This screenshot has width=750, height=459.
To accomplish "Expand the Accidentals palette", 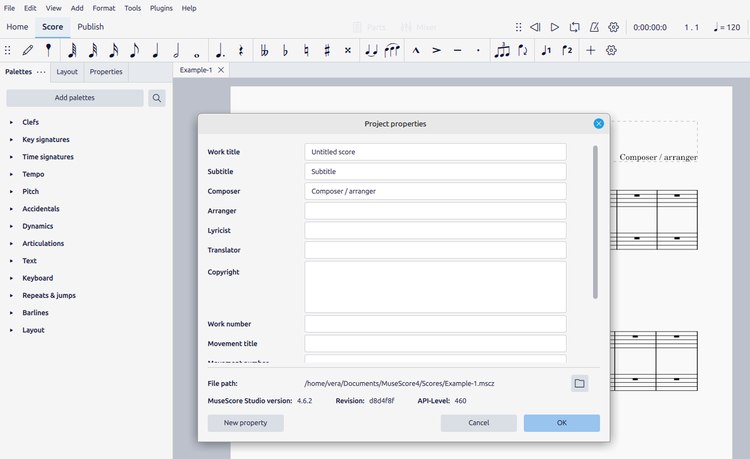I will [11, 209].
